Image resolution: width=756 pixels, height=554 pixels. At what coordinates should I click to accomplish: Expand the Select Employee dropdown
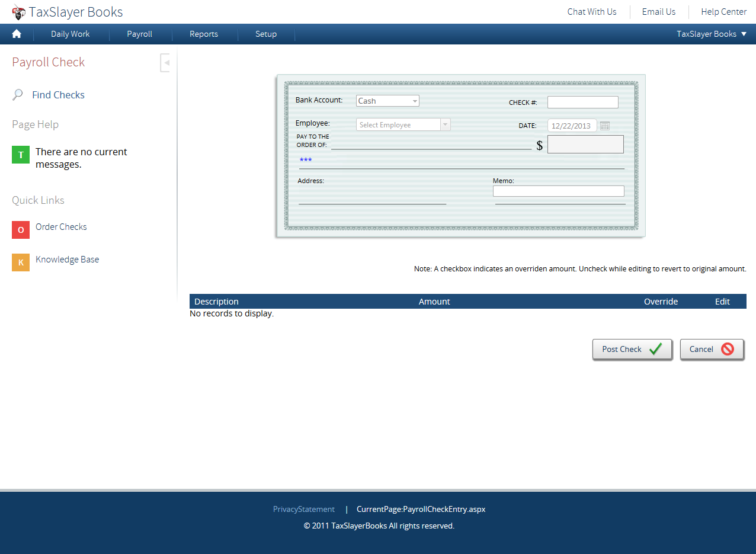click(x=403, y=124)
